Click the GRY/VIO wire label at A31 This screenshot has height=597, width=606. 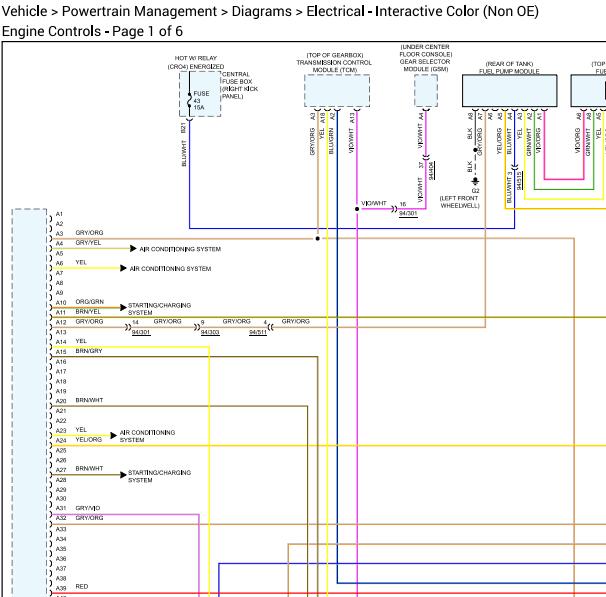coord(88,508)
